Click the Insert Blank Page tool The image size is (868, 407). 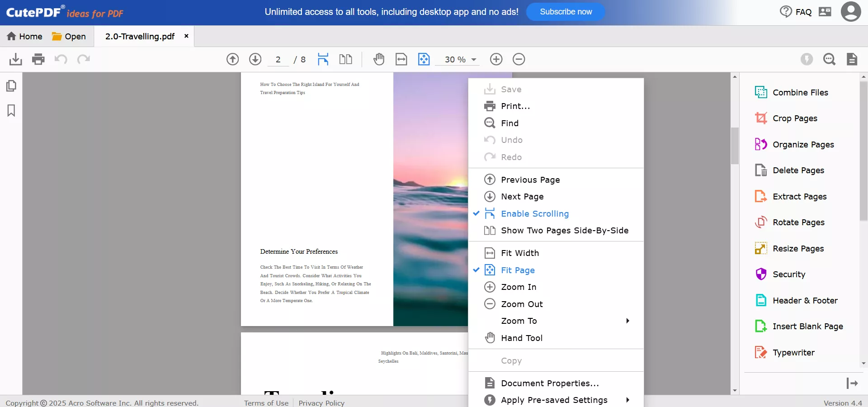(x=807, y=326)
